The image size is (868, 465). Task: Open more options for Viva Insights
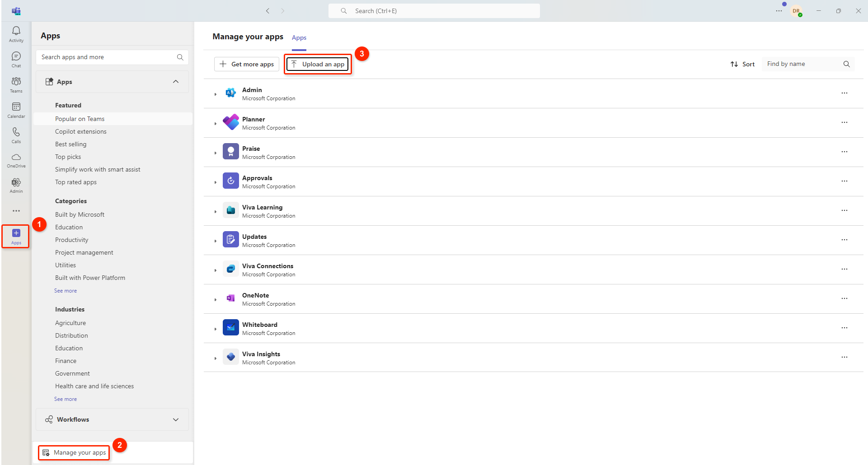click(844, 357)
